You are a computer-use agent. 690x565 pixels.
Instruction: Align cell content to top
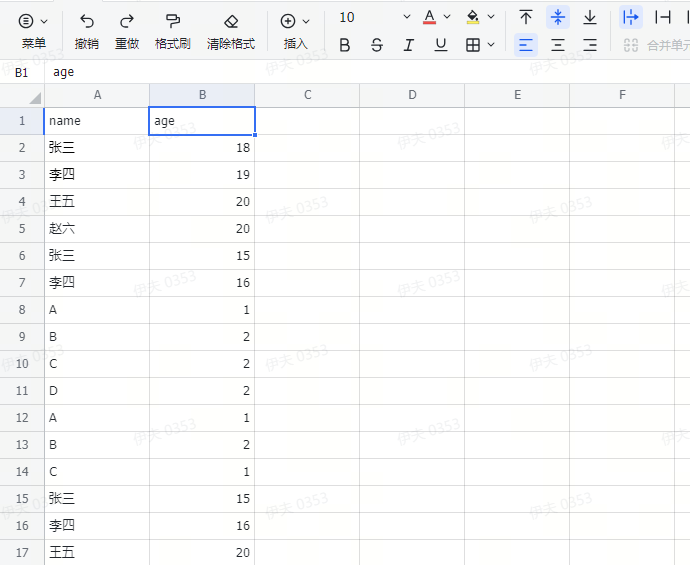click(525, 17)
